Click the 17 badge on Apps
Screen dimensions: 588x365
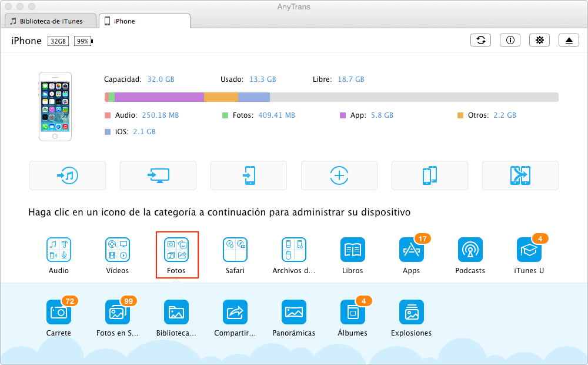point(423,239)
